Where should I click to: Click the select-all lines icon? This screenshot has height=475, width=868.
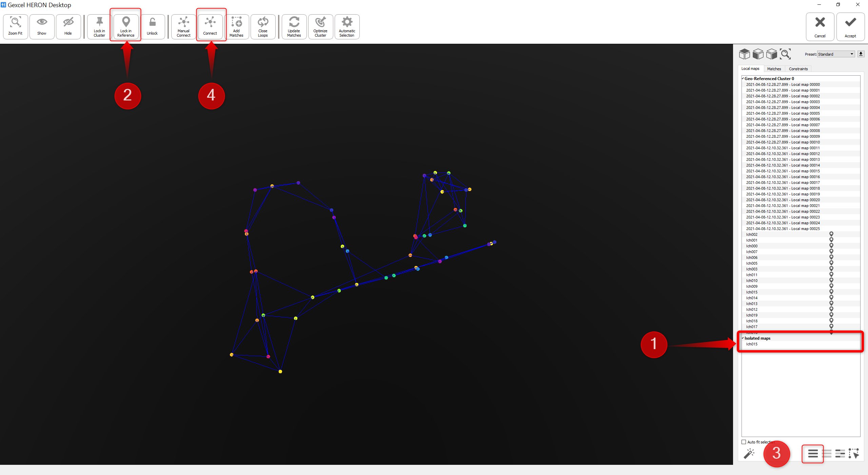coord(813,454)
